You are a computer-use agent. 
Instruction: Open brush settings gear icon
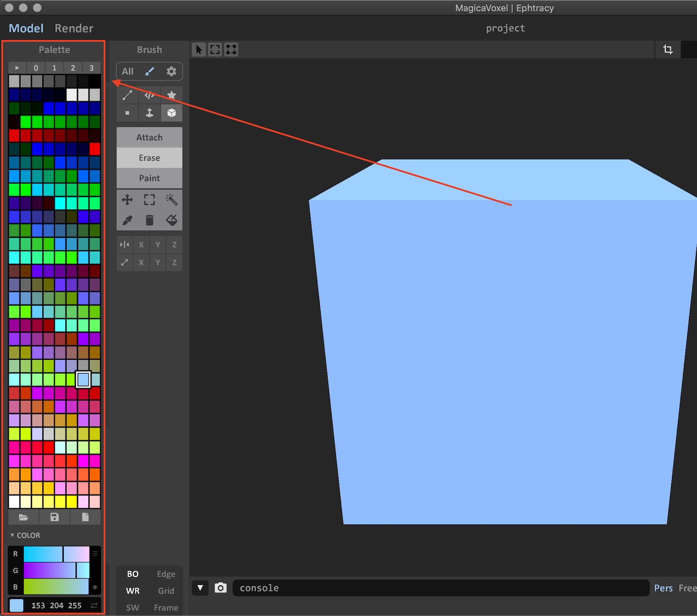(x=171, y=71)
